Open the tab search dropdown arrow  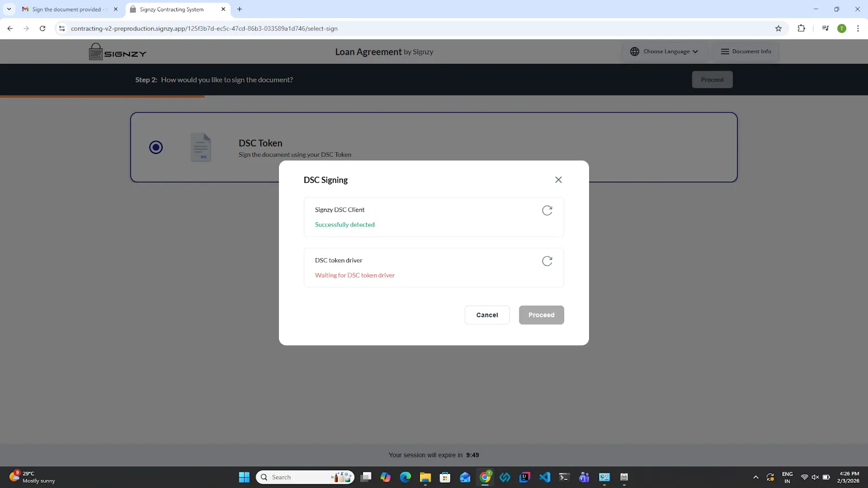(9, 9)
